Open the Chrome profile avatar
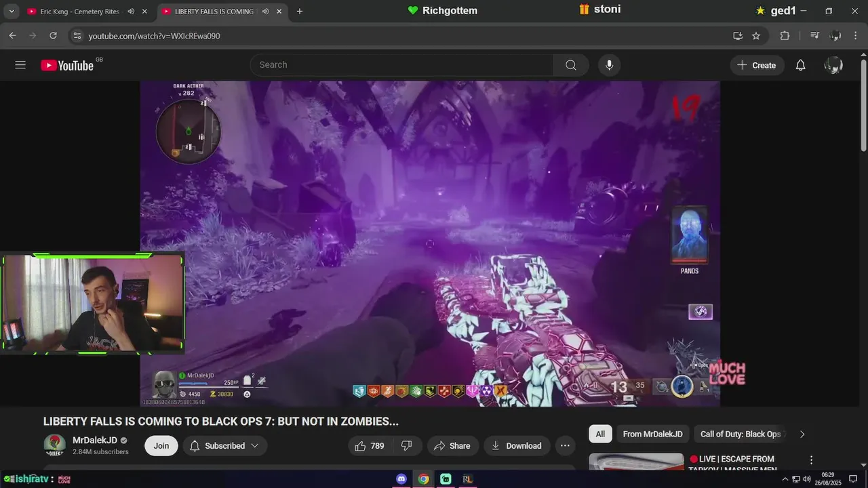 coord(835,36)
